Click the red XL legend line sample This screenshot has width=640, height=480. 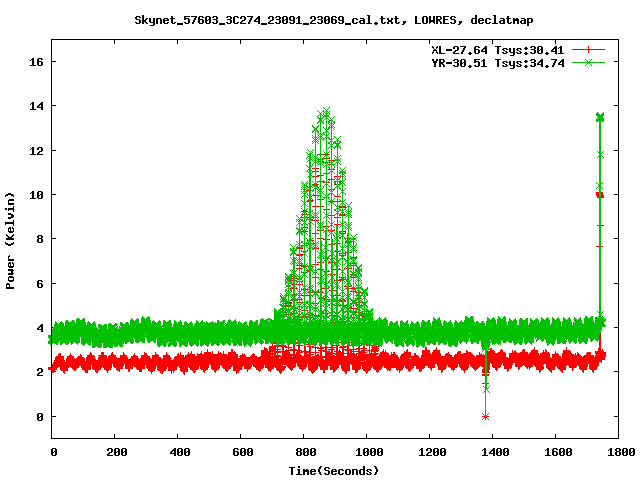click(x=589, y=48)
